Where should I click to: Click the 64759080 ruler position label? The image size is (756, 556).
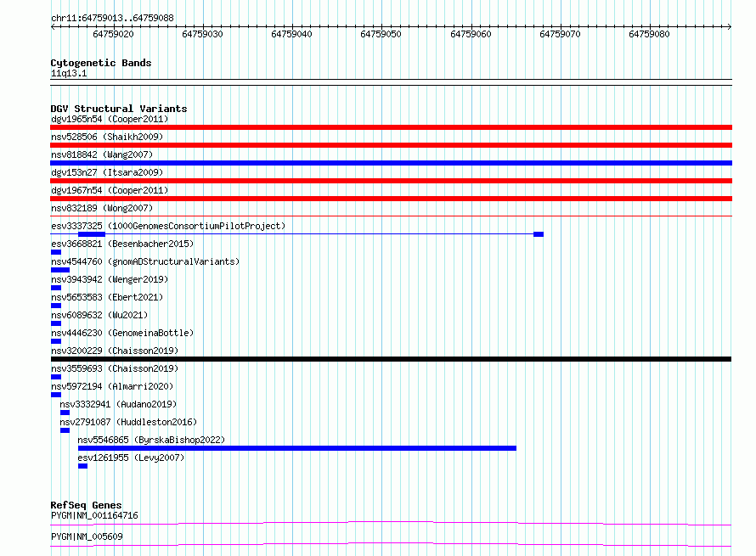pyautogui.click(x=649, y=34)
